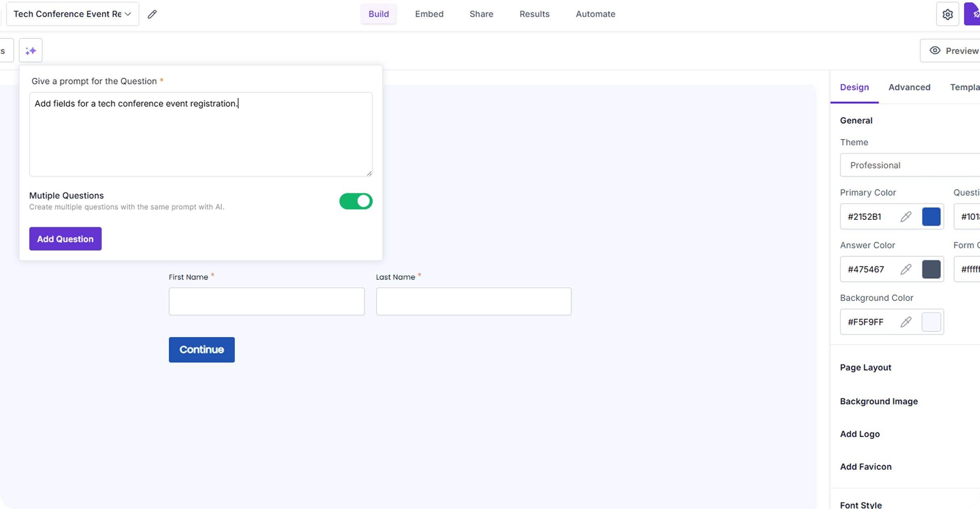Click the purple publish icon button
Viewport: 980px width, 509px height.
pos(974,14)
